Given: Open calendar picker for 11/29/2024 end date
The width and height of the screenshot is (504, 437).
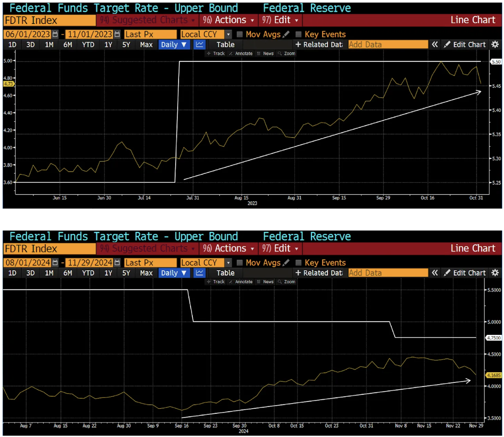Looking at the screenshot, I should 117,263.
